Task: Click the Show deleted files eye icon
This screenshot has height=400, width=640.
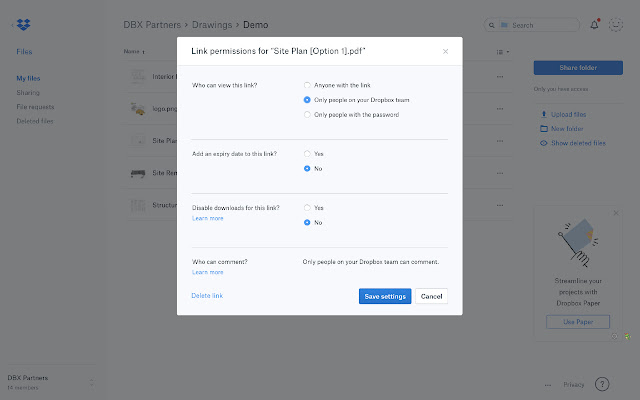Action: pyautogui.click(x=543, y=143)
